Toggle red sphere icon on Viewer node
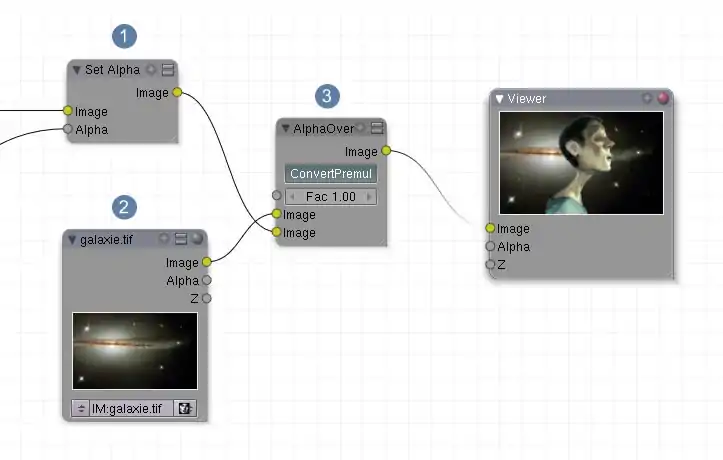The image size is (723, 460). (x=663, y=98)
